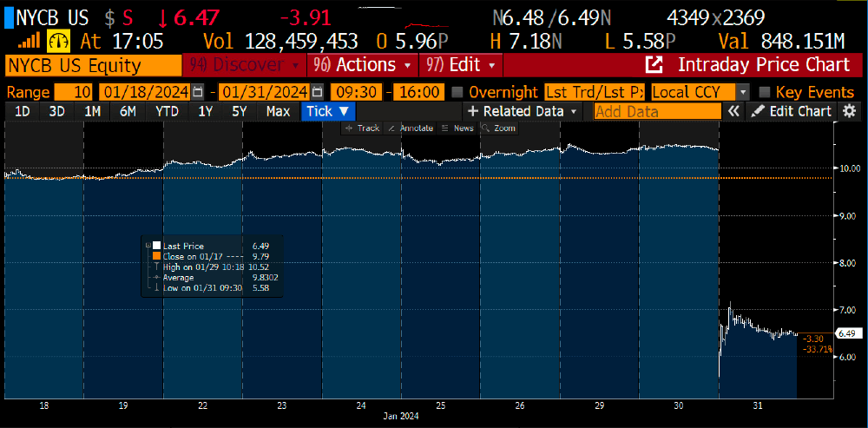The width and height of the screenshot is (868, 428).
Task: Click the start time field 09:30
Action: [355, 92]
